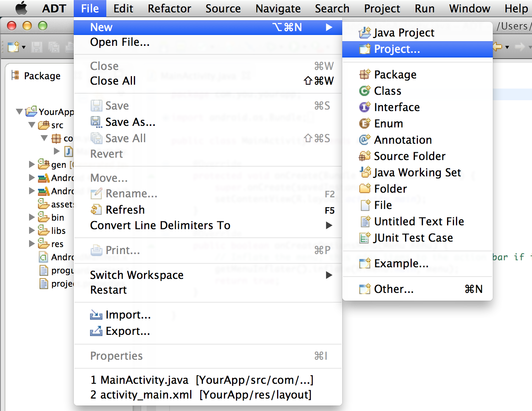
Task: Expand the gen folder node
Action: click(32, 164)
